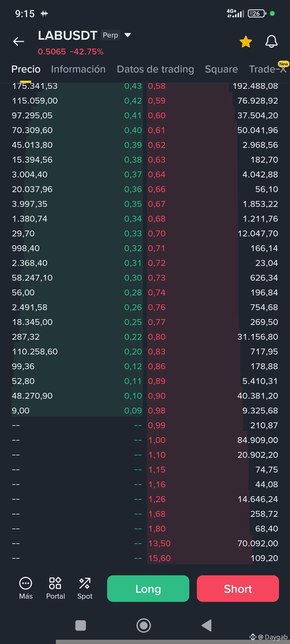
Task: Tap the Perp contract type label
Action: coord(110,35)
